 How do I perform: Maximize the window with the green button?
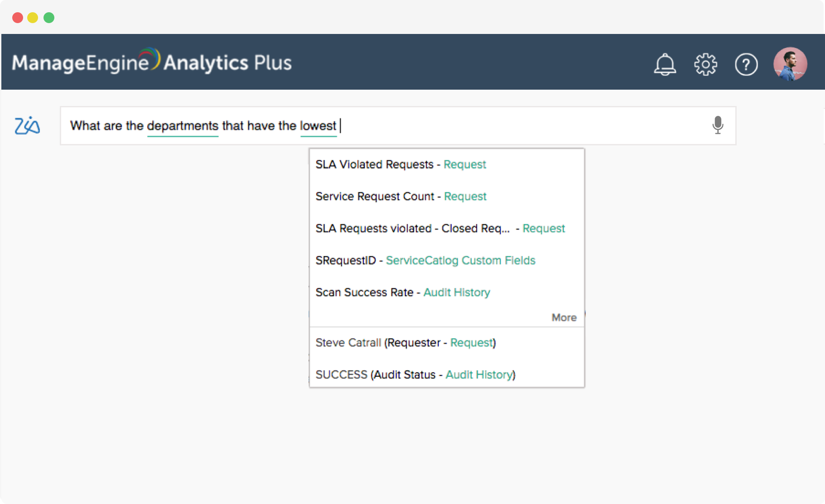click(49, 18)
